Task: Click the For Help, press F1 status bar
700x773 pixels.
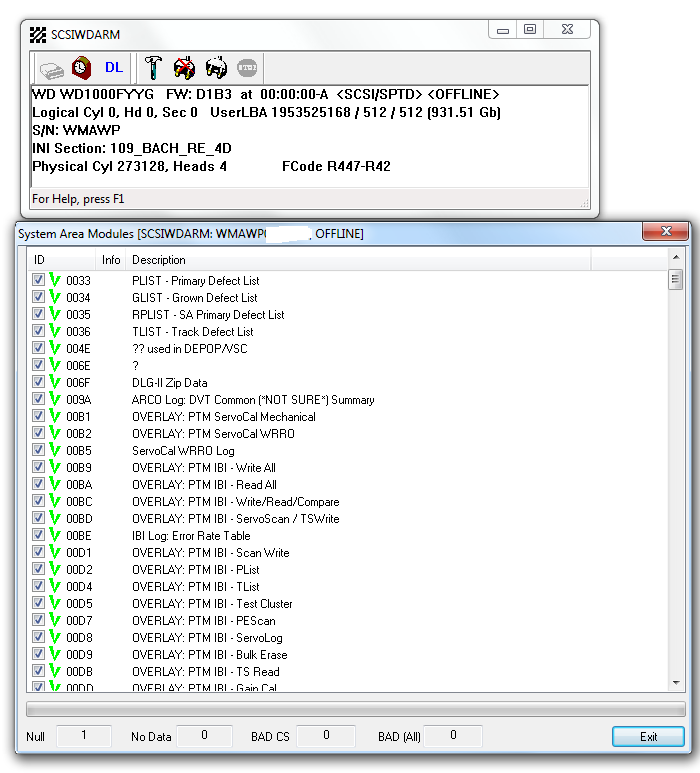Action: tap(309, 199)
